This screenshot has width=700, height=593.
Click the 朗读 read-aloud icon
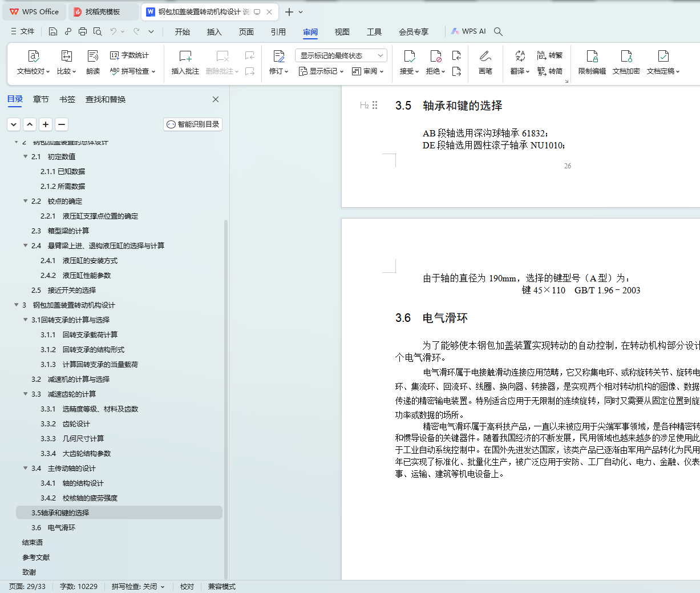click(93, 62)
